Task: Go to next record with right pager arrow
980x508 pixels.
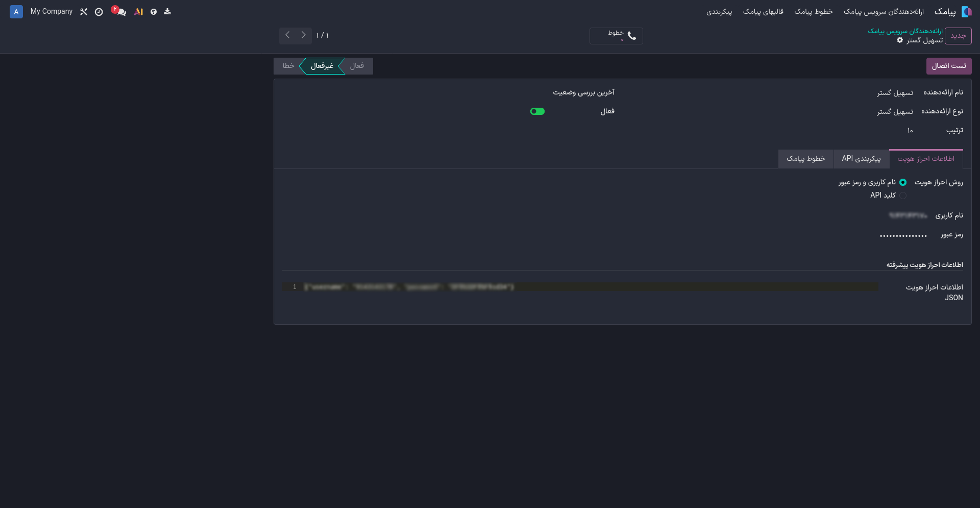Action: (304, 35)
